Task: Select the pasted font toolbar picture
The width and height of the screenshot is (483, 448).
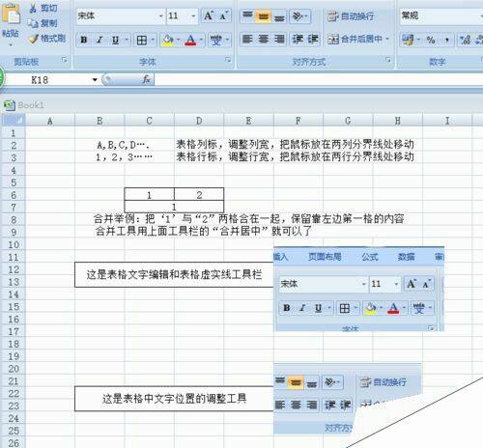Action: coord(358,289)
